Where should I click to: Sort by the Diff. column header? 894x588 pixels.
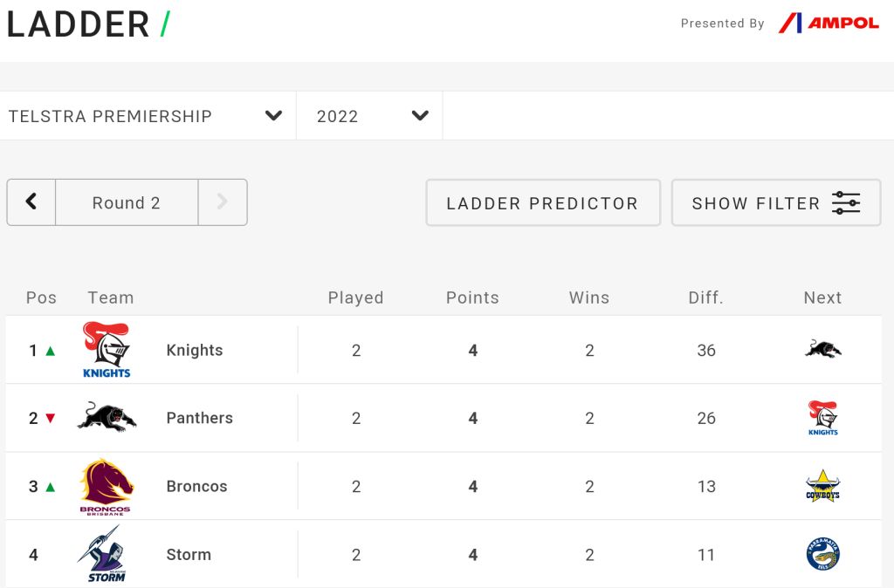[x=705, y=297]
